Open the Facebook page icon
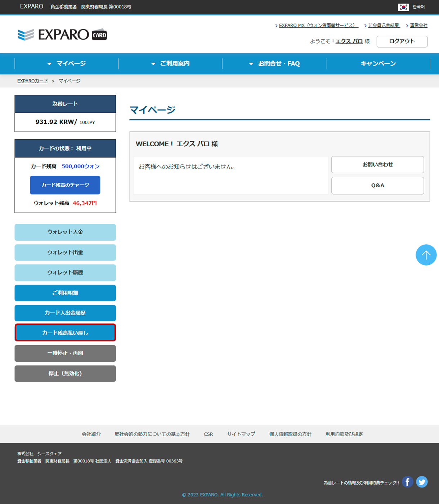This screenshot has width=439, height=504. 407,482
